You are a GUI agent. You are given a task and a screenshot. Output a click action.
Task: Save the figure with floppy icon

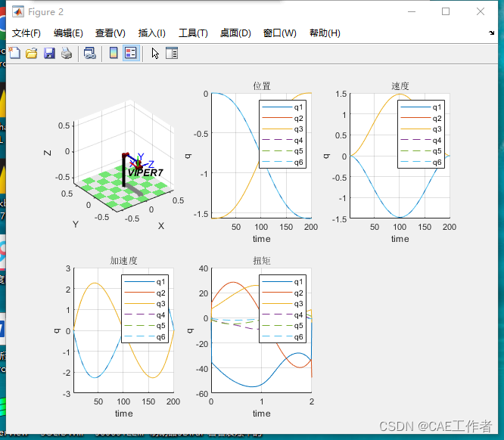tap(49, 53)
